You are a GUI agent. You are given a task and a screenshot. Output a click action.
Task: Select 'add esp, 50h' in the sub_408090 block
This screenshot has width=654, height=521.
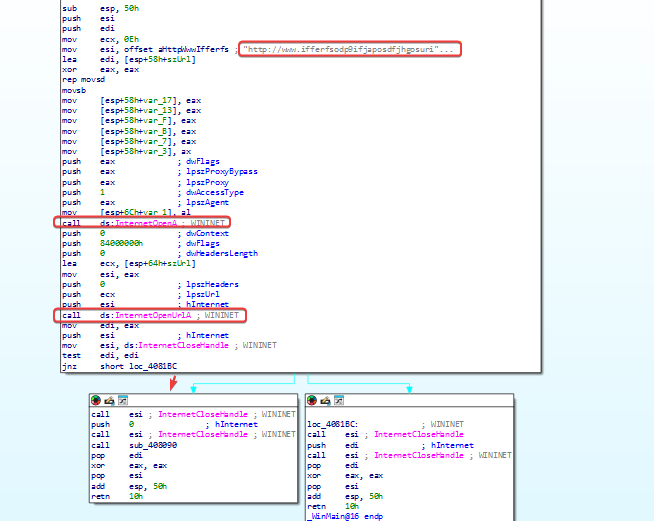[129, 486]
